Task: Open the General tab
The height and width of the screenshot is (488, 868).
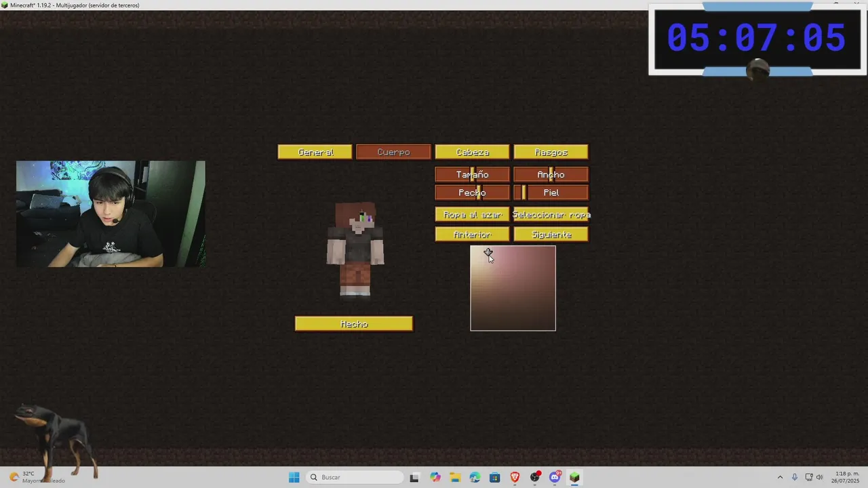Action: [315, 152]
